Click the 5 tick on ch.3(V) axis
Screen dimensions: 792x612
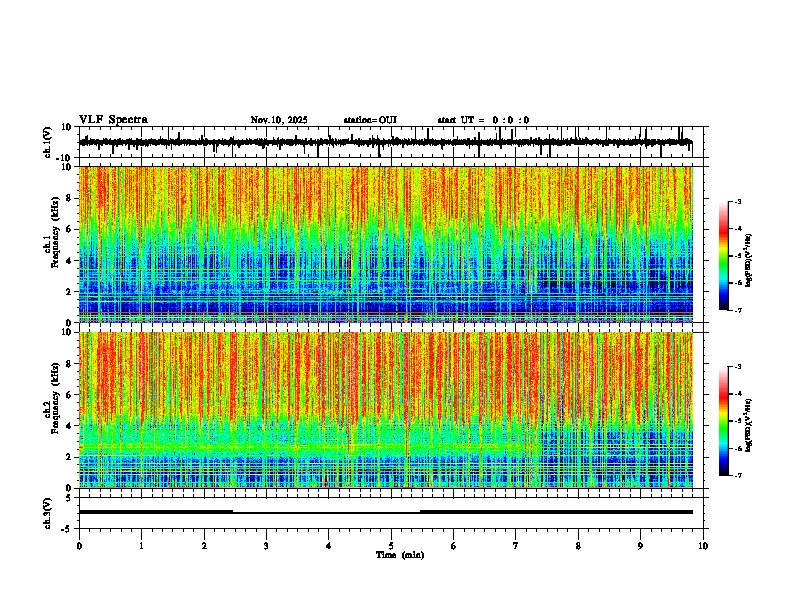[70, 498]
